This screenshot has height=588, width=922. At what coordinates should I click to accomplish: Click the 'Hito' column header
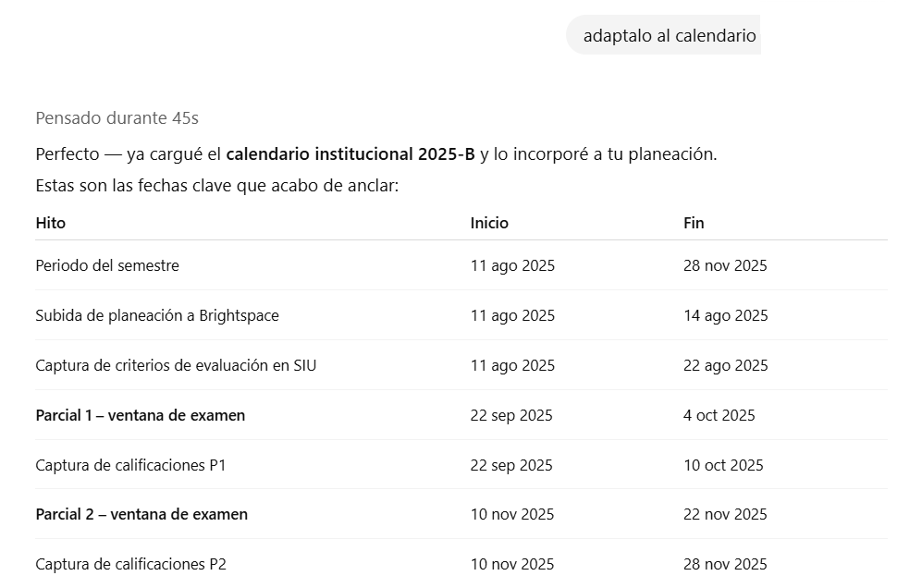[x=51, y=223]
